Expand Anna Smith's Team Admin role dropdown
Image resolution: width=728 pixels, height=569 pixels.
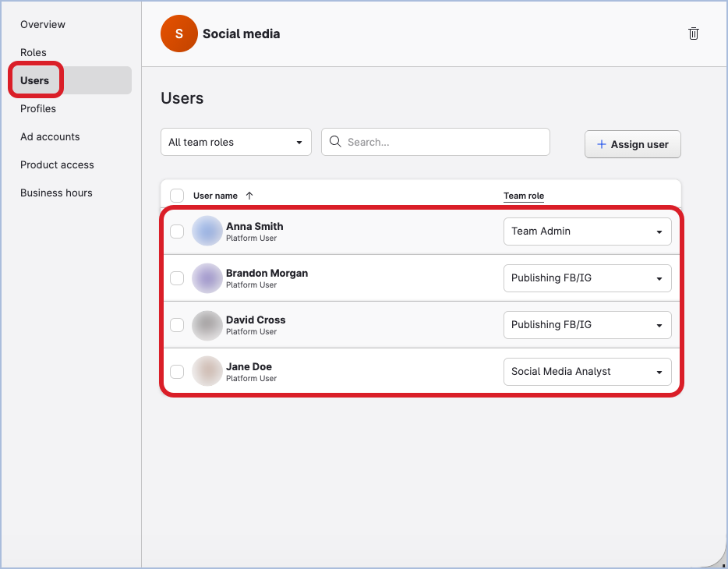[587, 231]
